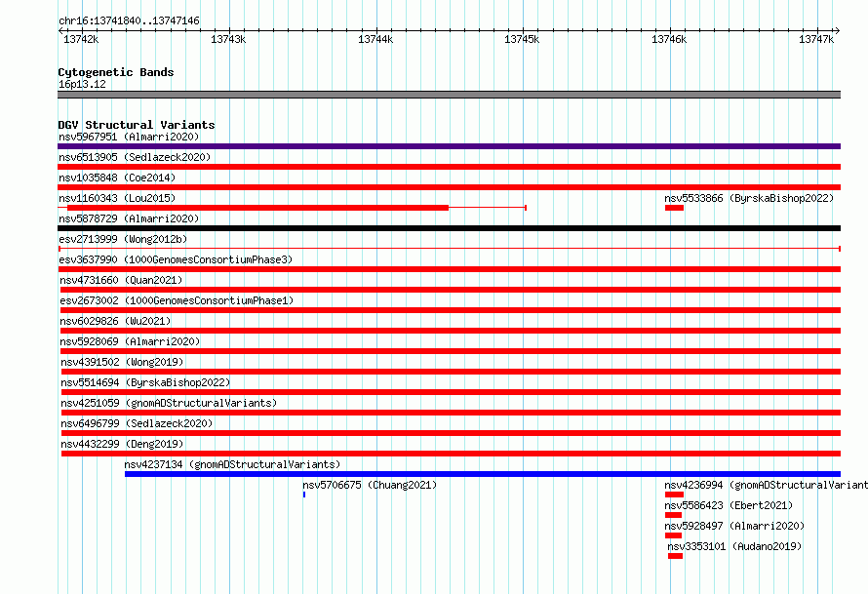
Task: Select the purple nsv5967951 variant bar
Action: pyautogui.click(x=449, y=146)
